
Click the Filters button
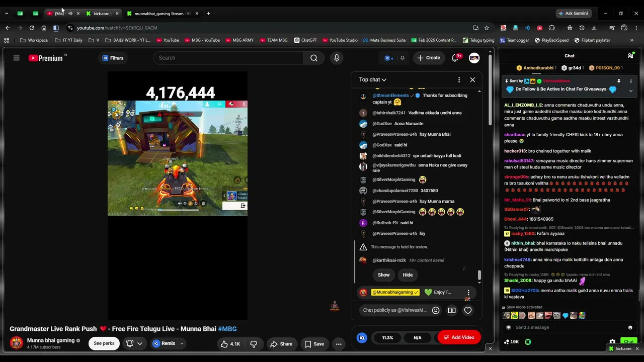(113, 58)
